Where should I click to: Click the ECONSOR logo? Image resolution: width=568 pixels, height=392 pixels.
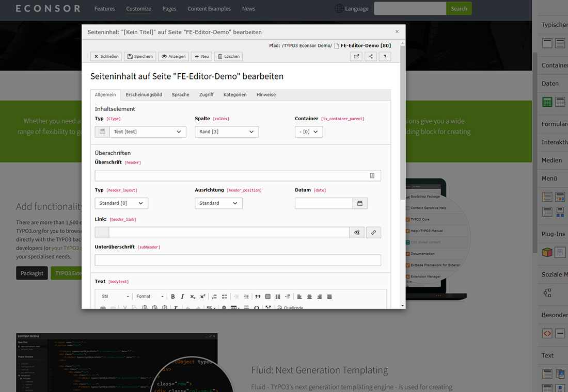click(x=48, y=8)
